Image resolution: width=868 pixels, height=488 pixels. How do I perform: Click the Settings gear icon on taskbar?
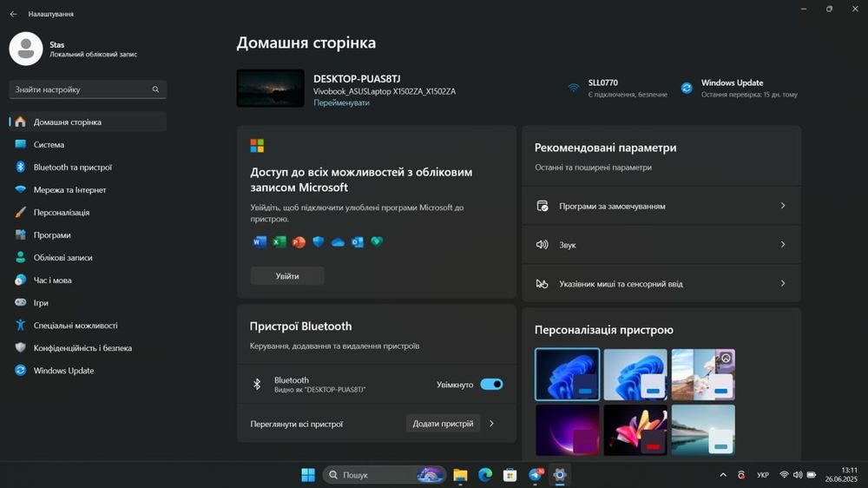pos(560,475)
